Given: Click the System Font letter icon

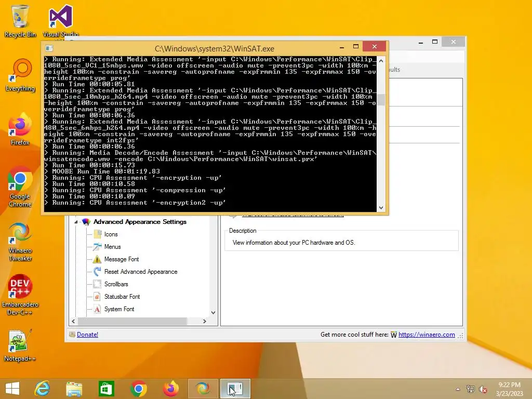Looking at the screenshot, I should click(x=97, y=309).
